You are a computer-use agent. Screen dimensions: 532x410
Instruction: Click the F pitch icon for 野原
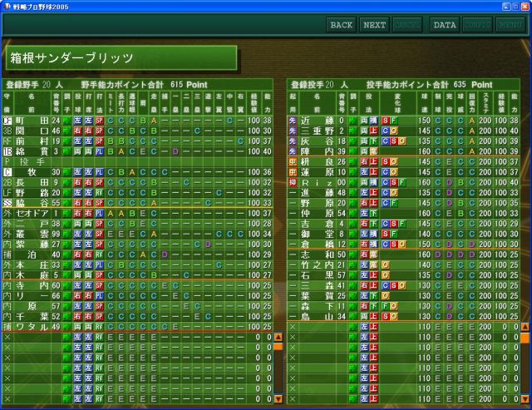(x=393, y=203)
